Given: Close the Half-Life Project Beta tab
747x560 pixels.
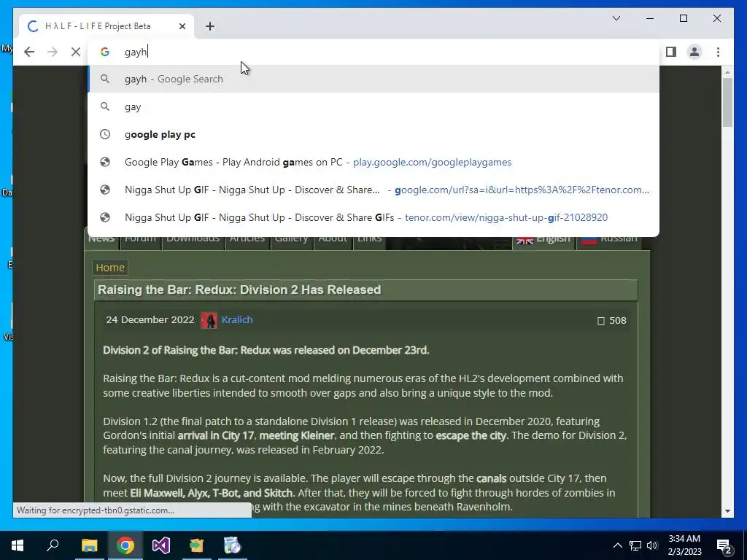Looking at the screenshot, I should 182,26.
